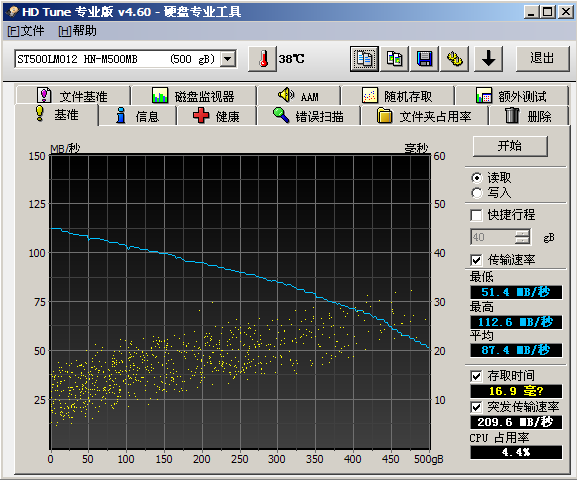Click the burst rate 209.6 MB/秒 value
This screenshot has height=480, width=577.
pyautogui.click(x=516, y=422)
